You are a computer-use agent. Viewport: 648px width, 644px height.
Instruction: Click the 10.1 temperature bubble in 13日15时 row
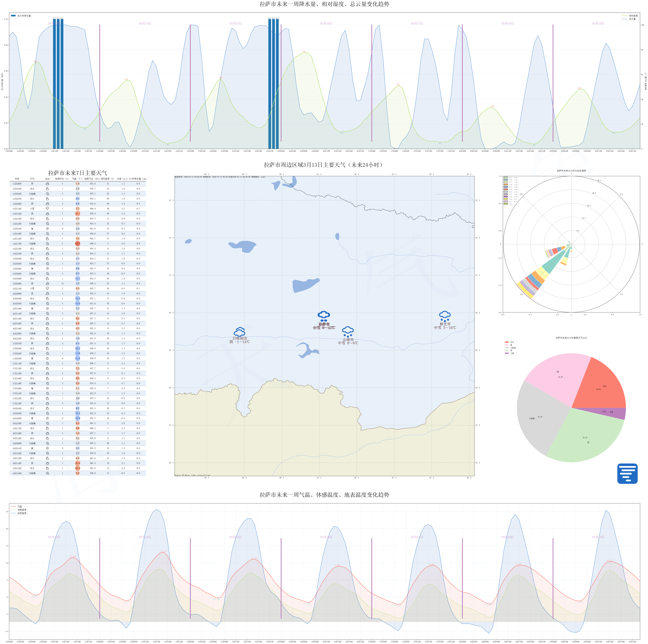(77, 213)
